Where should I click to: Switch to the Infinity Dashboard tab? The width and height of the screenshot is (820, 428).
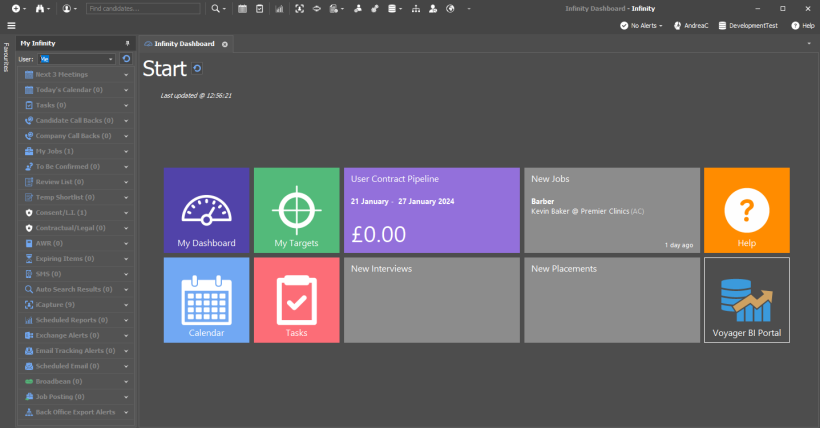click(183, 44)
